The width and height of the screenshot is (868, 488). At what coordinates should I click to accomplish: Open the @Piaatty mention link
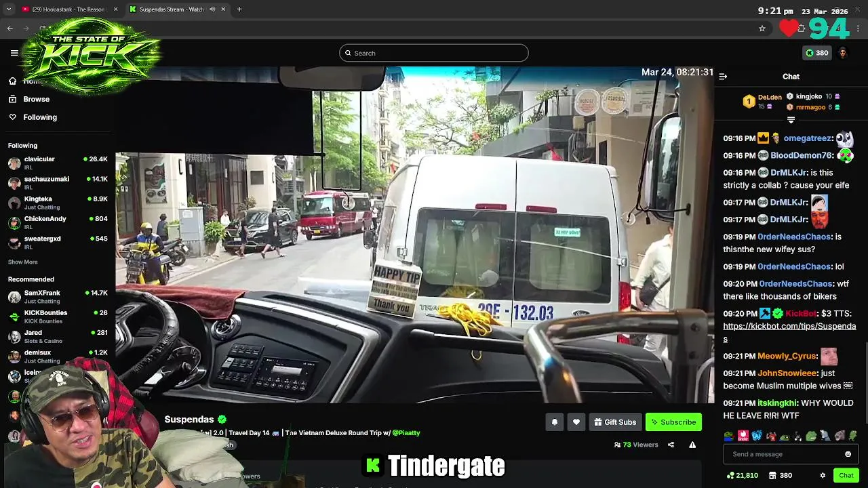point(406,433)
